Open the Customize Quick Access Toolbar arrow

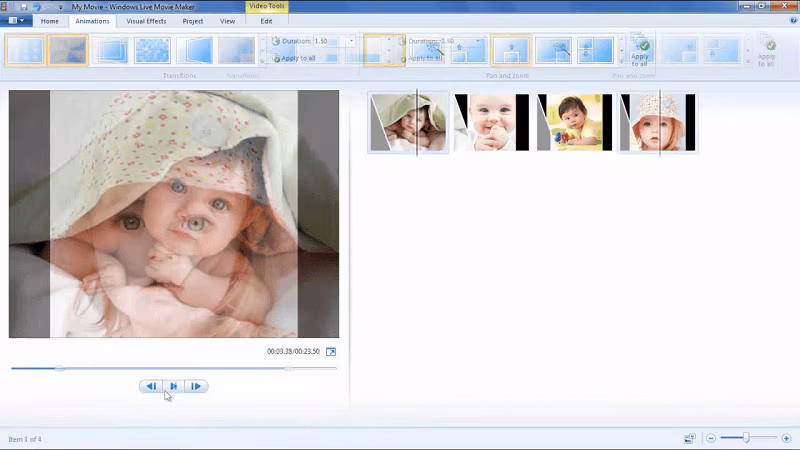(x=60, y=7)
